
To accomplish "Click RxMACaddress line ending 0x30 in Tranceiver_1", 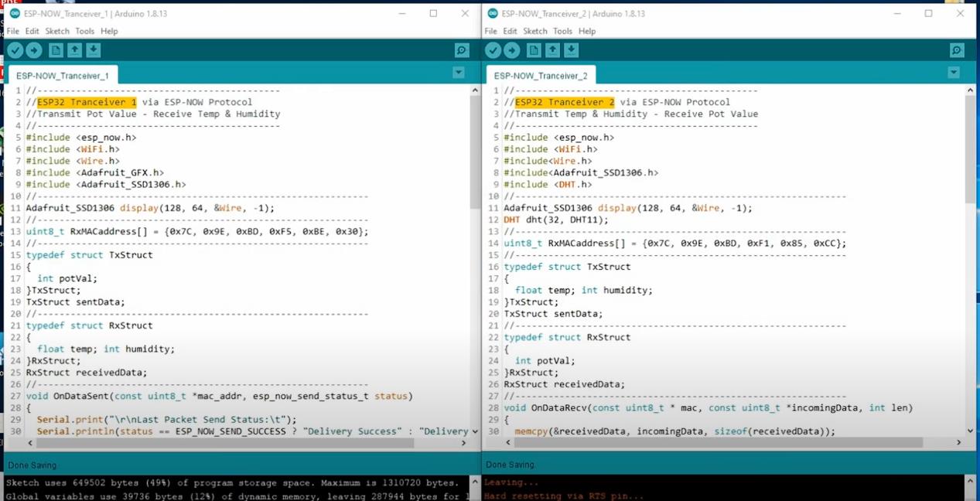I will tap(197, 231).
